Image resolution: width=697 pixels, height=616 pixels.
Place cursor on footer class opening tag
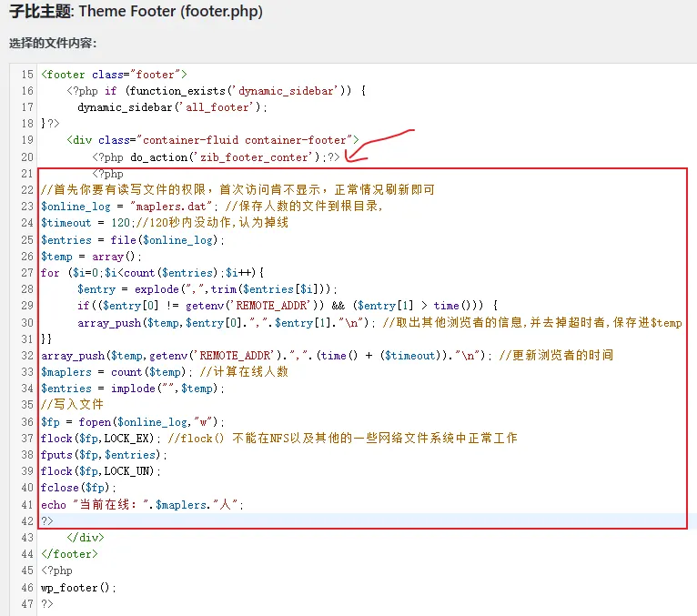[115, 75]
